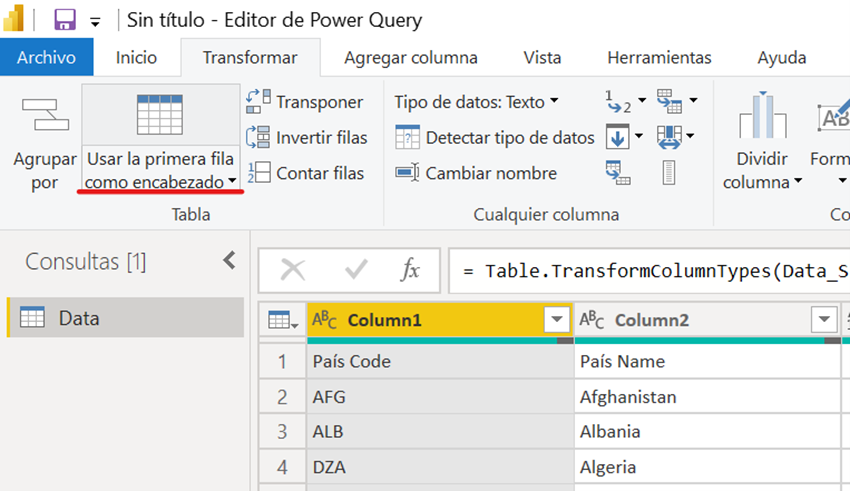This screenshot has width=850, height=491.
Task: Open the Column2 filter dropdown
Action: [824, 319]
